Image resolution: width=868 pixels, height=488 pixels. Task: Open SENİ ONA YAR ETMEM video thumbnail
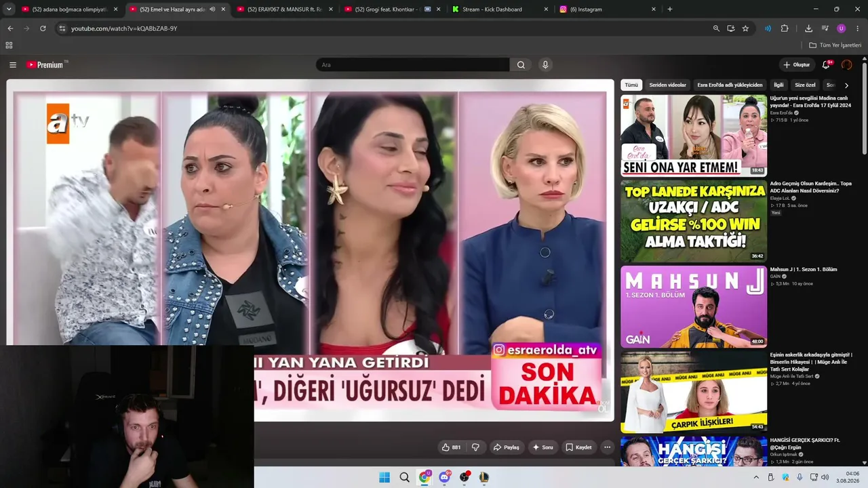694,136
